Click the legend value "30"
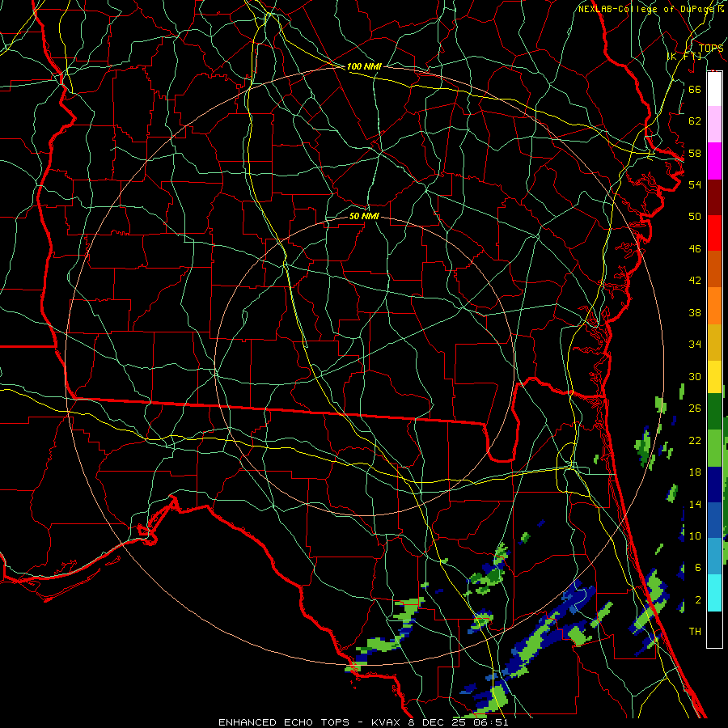Image resolution: width=728 pixels, height=728 pixels. [x=695, y=376]
